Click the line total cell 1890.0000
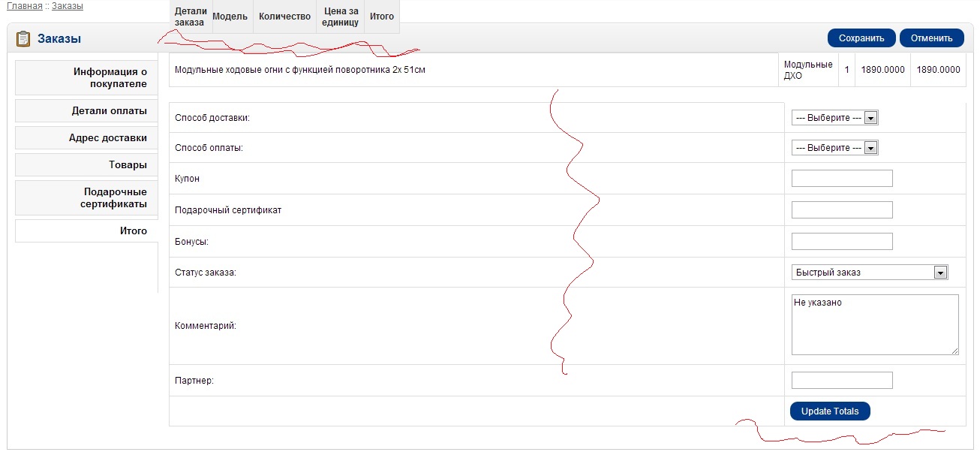This screenshot has height=455, width=980. 938,70
